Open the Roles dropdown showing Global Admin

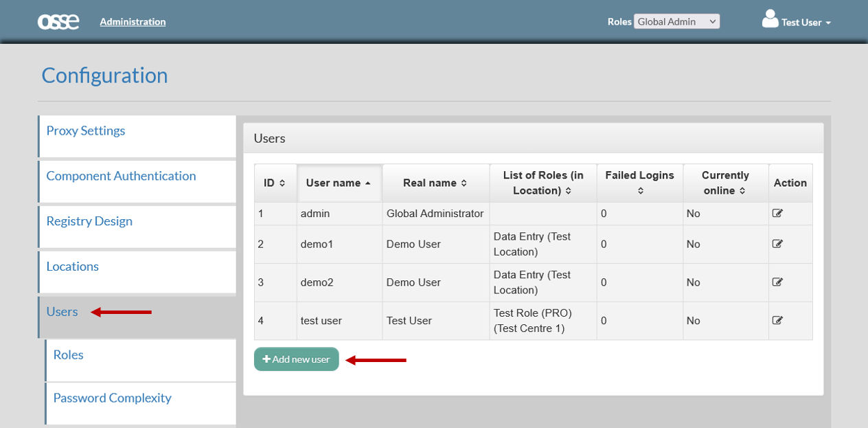pos(676,22)
